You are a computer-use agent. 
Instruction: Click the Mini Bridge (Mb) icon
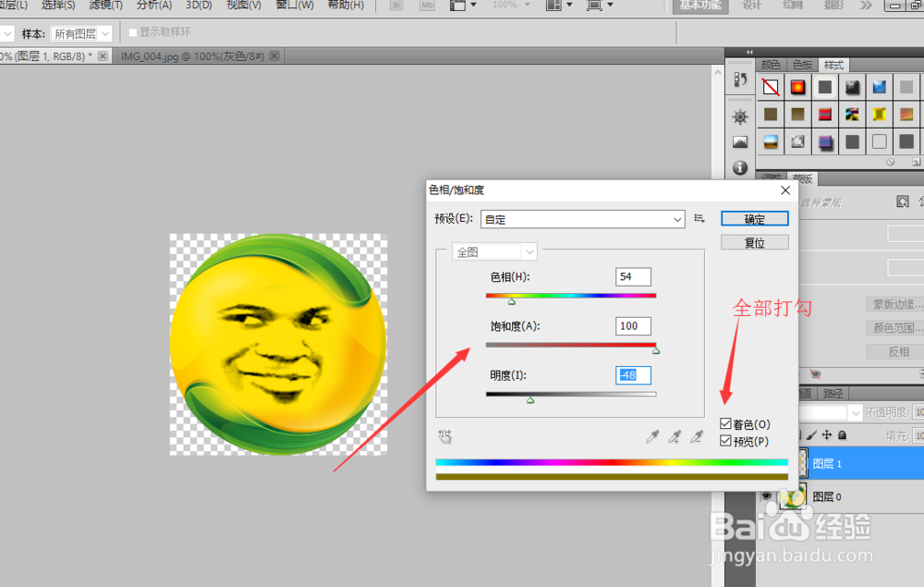tap(427, 6)
